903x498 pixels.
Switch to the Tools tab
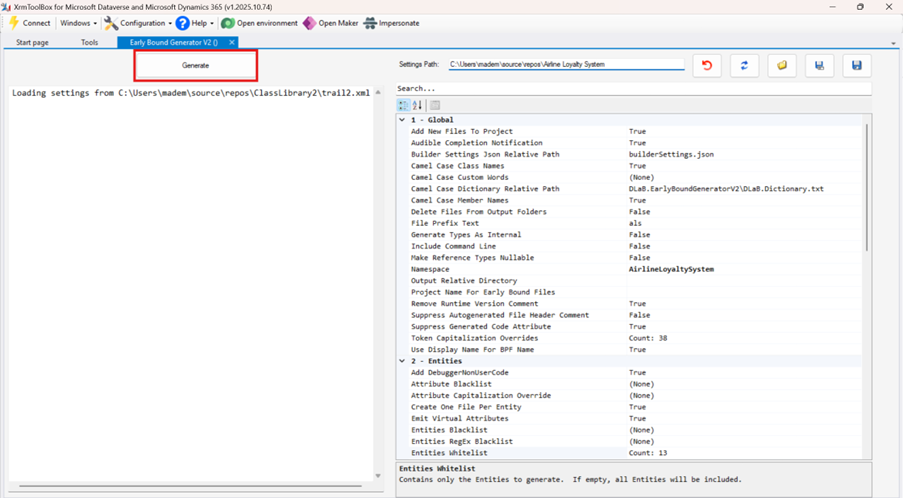point(89,43)
